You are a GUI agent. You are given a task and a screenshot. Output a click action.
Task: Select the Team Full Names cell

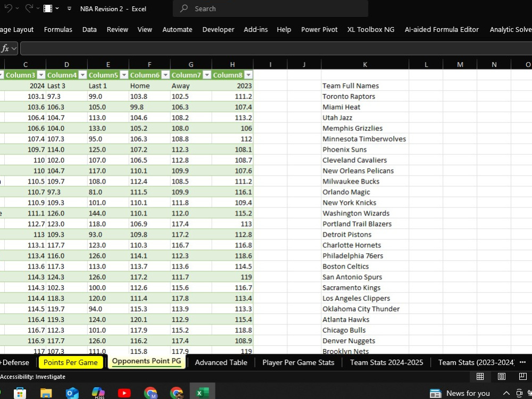tap(365, 86)
